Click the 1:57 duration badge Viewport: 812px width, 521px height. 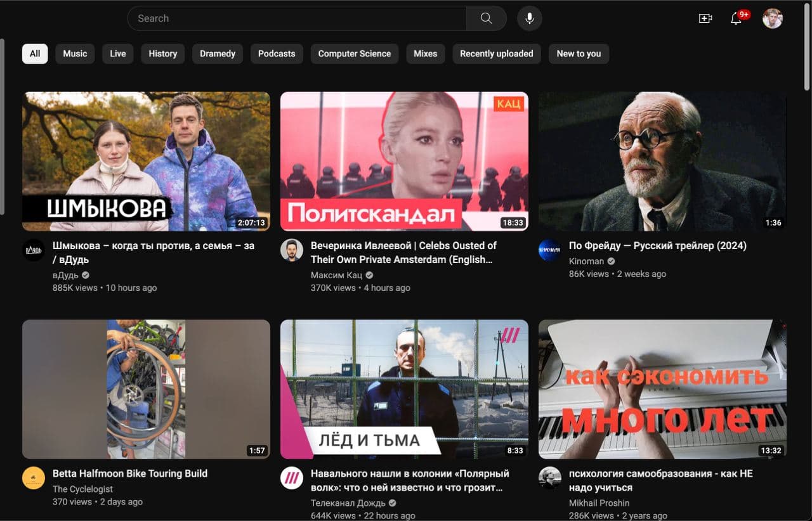point(257,451)
